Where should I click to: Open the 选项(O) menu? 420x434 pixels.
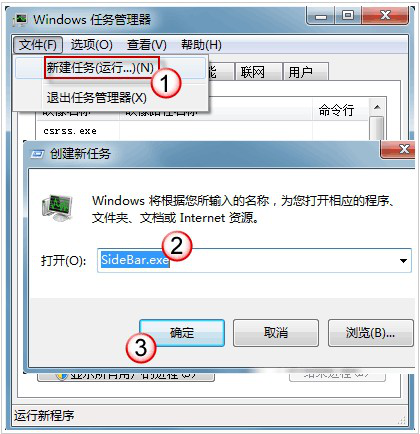(x=92, y=45)
